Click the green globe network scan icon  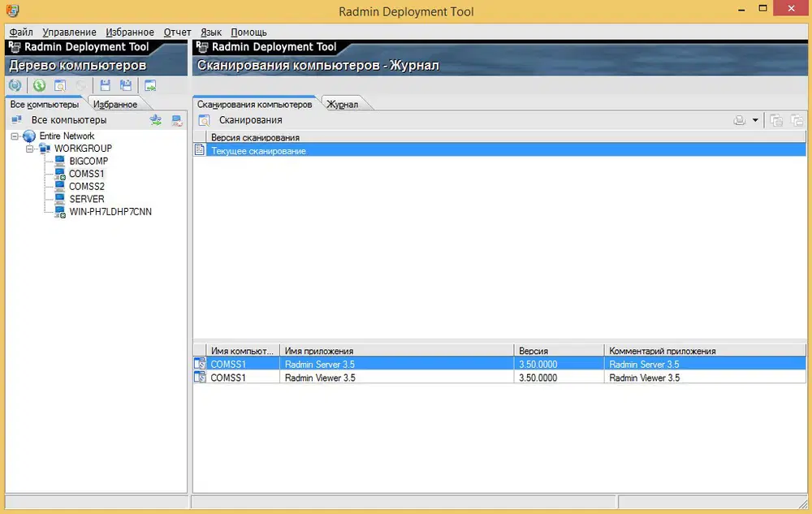(39, 85)
